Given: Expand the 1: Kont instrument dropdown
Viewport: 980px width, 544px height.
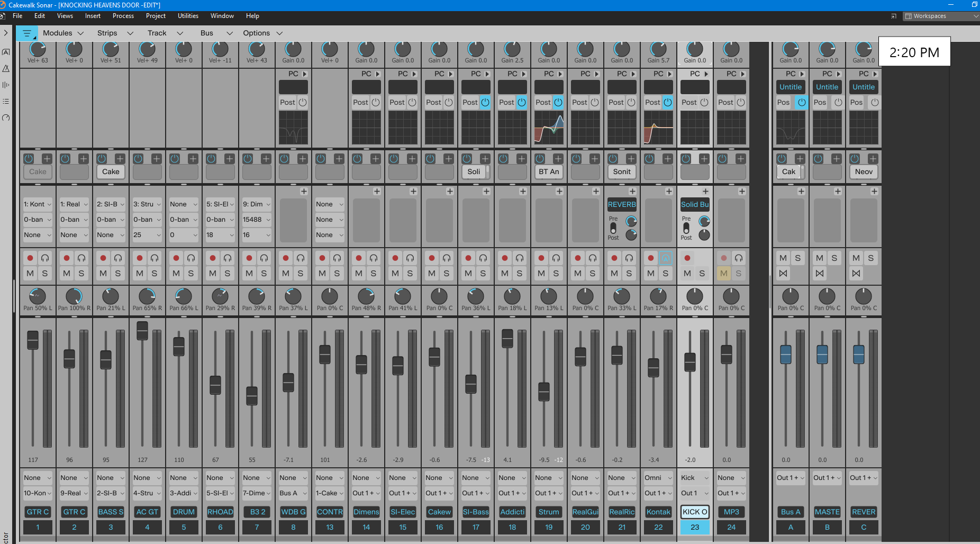Looking at the screenshot, I should [38, 204].
